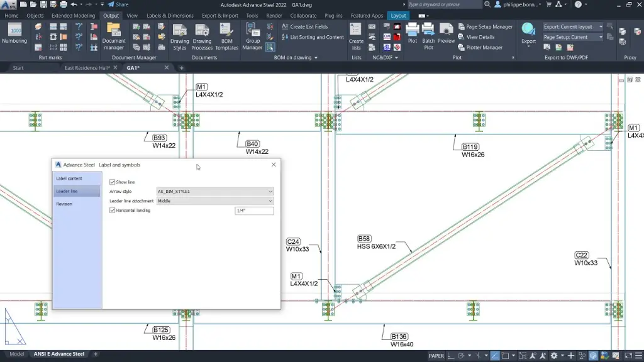Open the shopping cart icon

click(548, 4)
